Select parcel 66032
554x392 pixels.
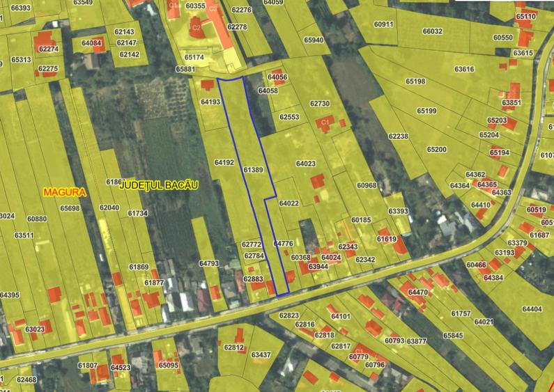[433, 31]
